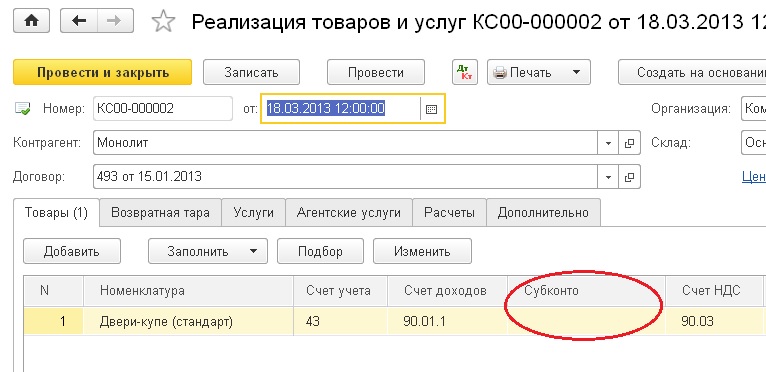Click the Провести button

click(376, 72)
